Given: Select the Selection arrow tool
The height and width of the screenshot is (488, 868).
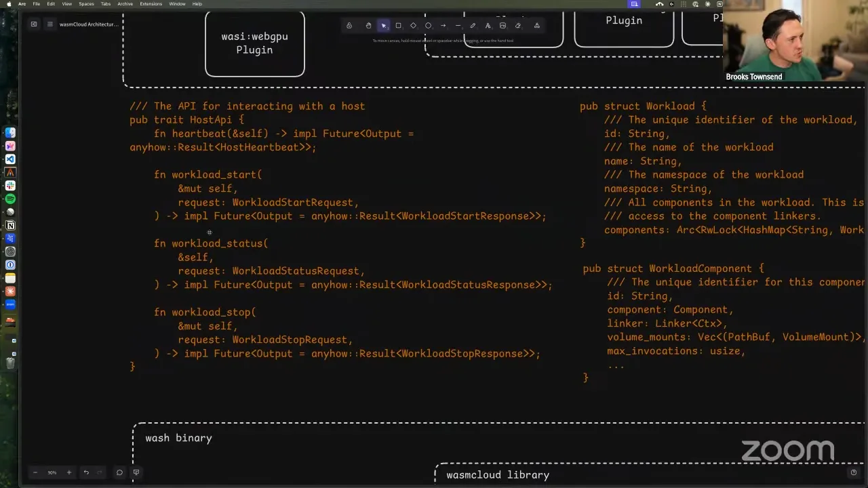Looking at the screenshot, I should point(384,26).
